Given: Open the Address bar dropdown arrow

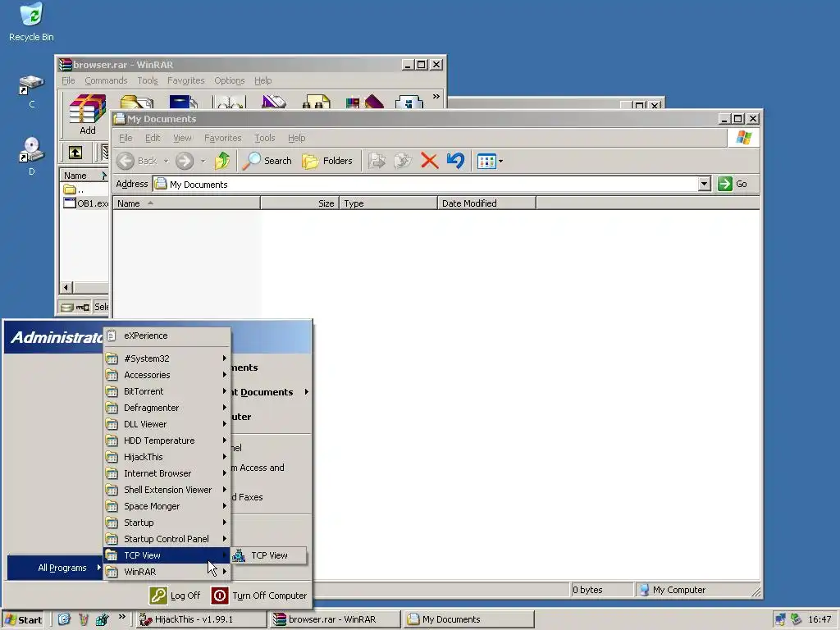Looking at the screenshot, I should click(705, 185).
